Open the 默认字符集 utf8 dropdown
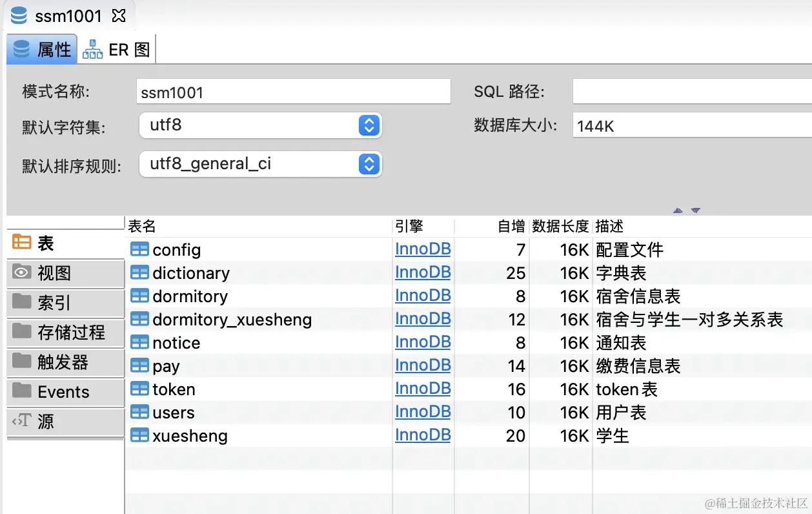812x514 pixels. coord(261,125)
